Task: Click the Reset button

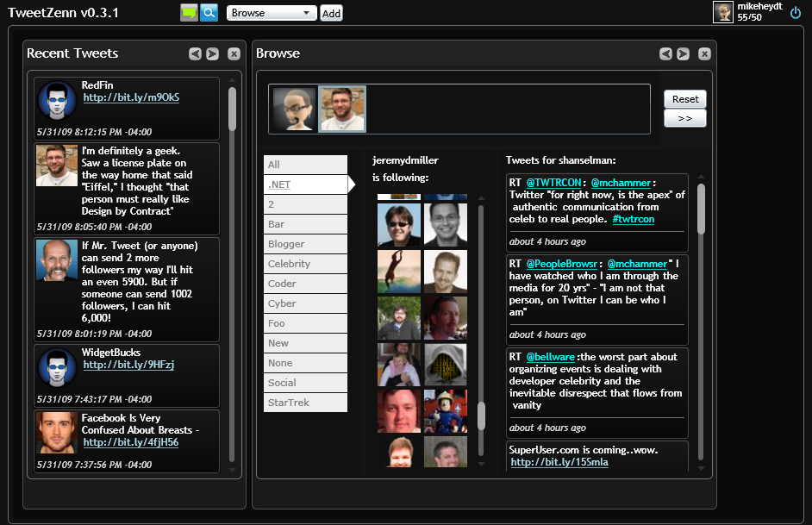Action: click(x=685, y=99)
